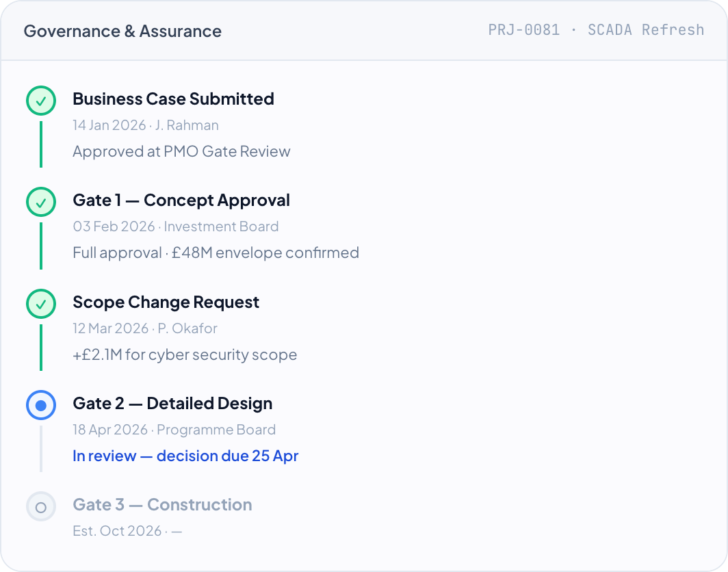Select the grey pending marker for Gate 3
728x572 pixels.
[x=41, y=506]
